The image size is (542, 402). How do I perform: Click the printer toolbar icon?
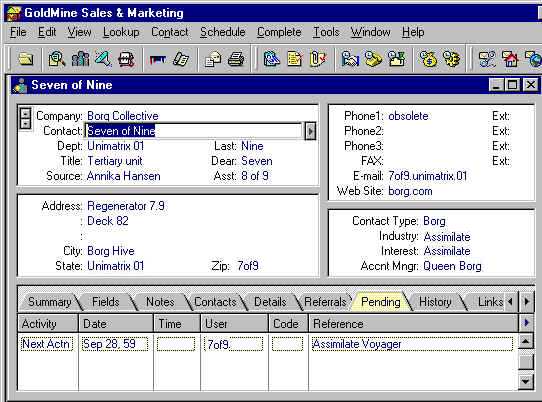pos(236,59)
